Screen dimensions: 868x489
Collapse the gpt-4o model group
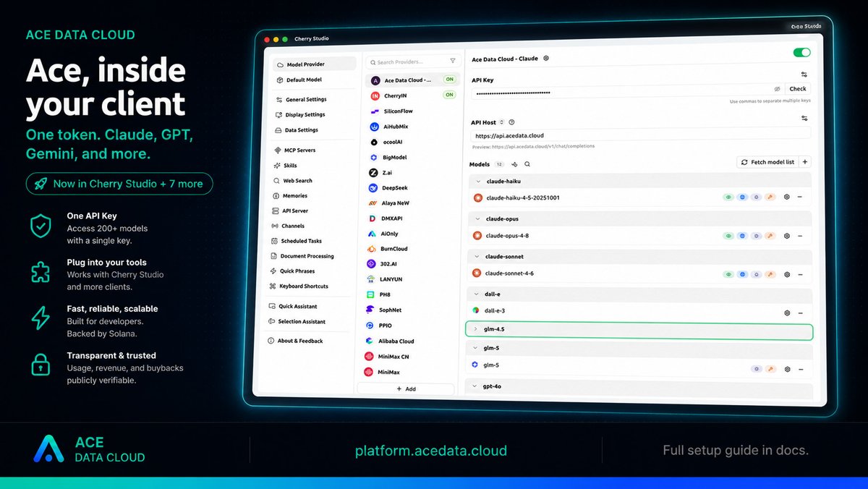click(x=475, y=386)
